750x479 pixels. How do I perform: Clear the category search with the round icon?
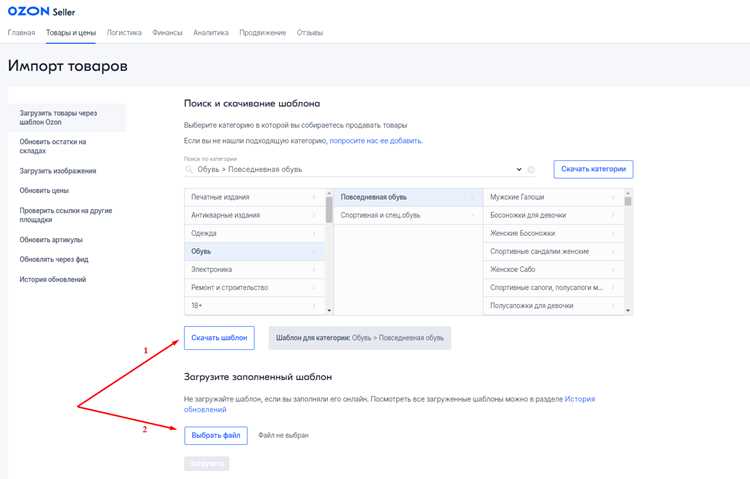[x=531, y=169]
